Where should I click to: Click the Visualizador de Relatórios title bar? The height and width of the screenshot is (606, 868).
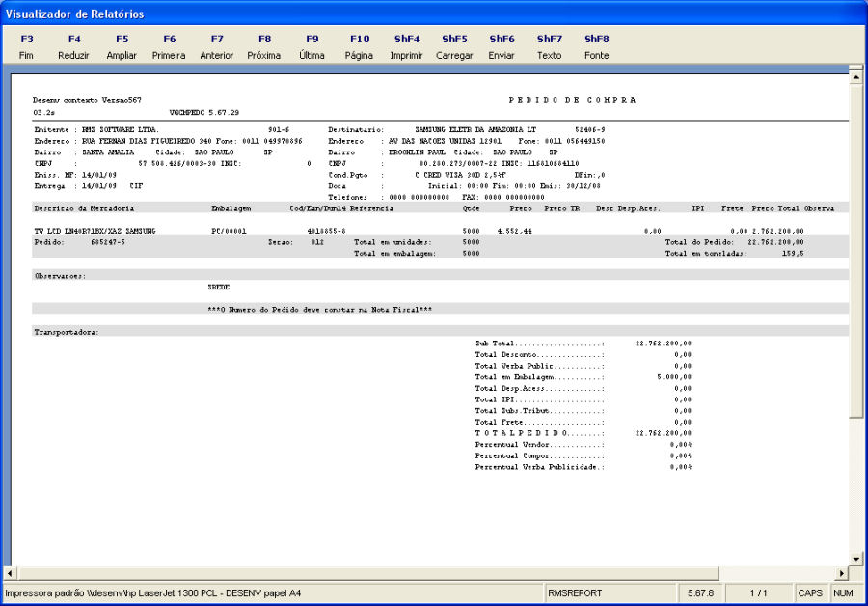click(434, 14)
